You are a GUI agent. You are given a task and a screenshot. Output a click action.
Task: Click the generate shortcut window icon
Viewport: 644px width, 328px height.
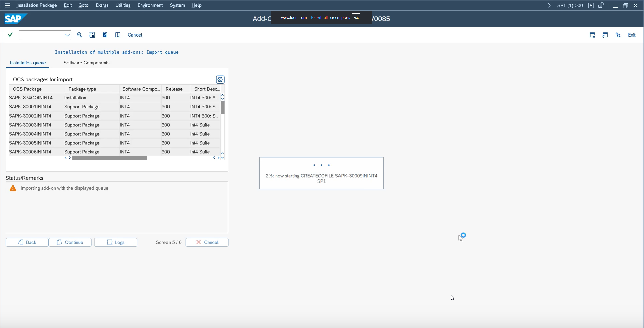pyautogui.click(x=605, y=35)
